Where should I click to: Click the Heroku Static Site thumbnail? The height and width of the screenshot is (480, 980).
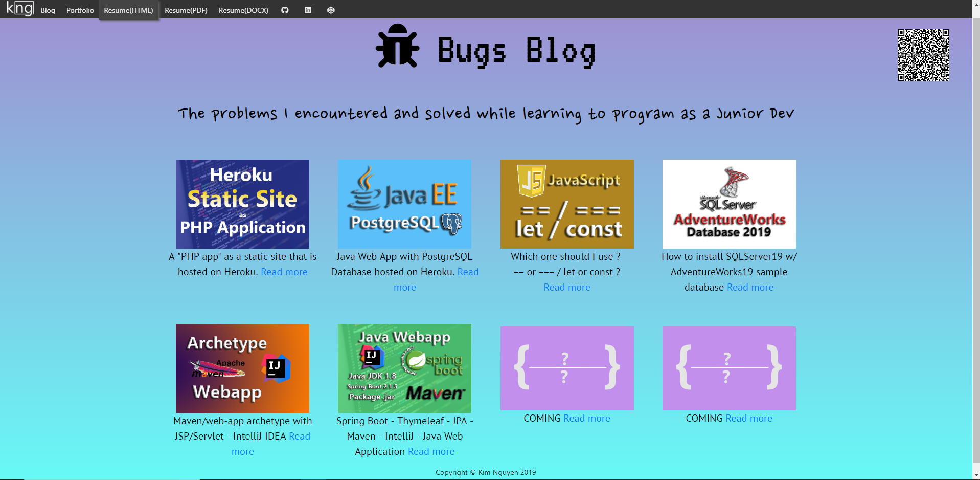[x=242, y=204]
